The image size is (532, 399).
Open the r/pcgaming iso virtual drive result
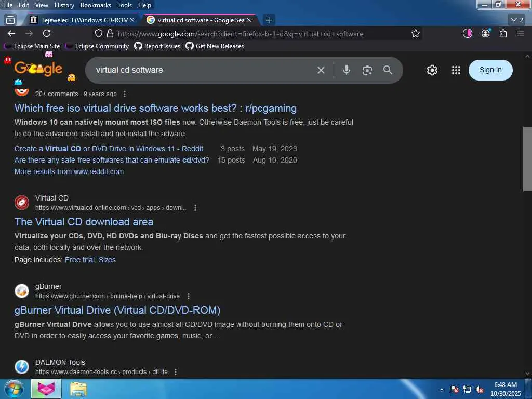155,108
